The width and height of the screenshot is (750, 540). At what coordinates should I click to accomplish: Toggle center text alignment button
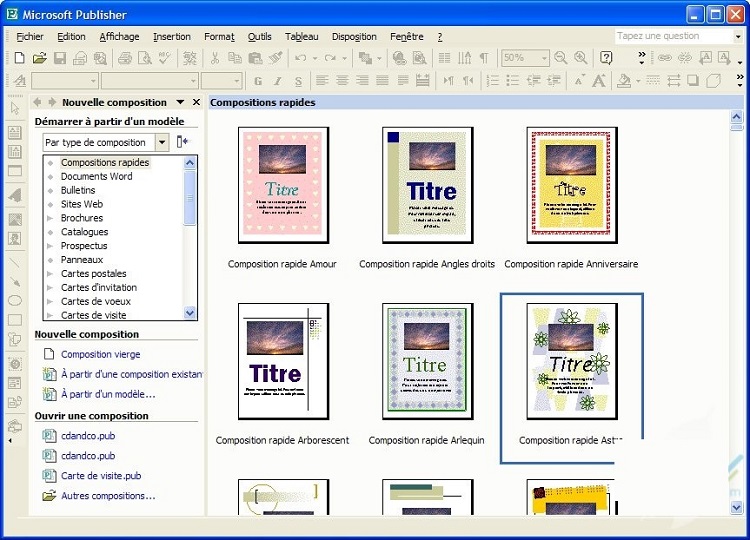coord(342,81)
